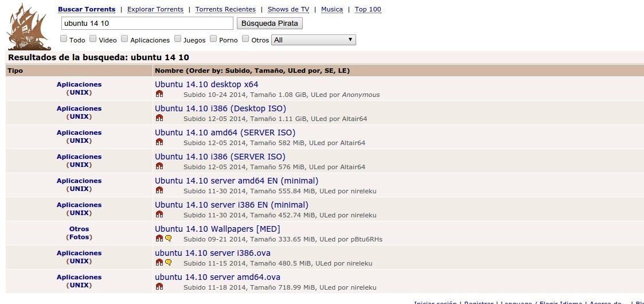Click magnet icon for server amd64 EN (minimal)
This screenshot has height=304, width=644.
tap(159, 190)
